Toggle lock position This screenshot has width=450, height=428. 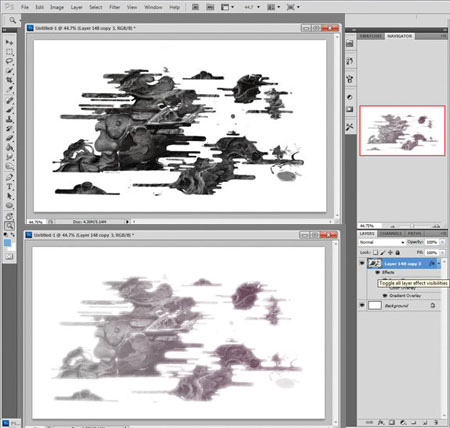coord(390,252)
